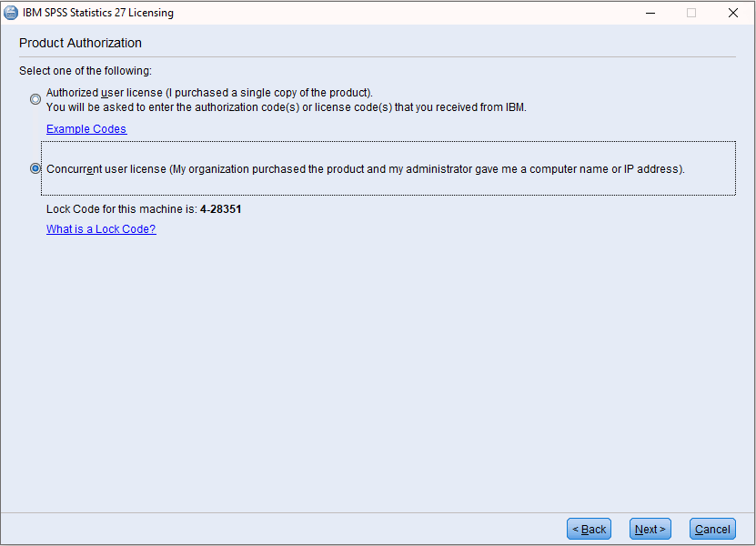Click the 'Concurrent user license' option label text
Screen dimensions: 756x546
[364, 168]
